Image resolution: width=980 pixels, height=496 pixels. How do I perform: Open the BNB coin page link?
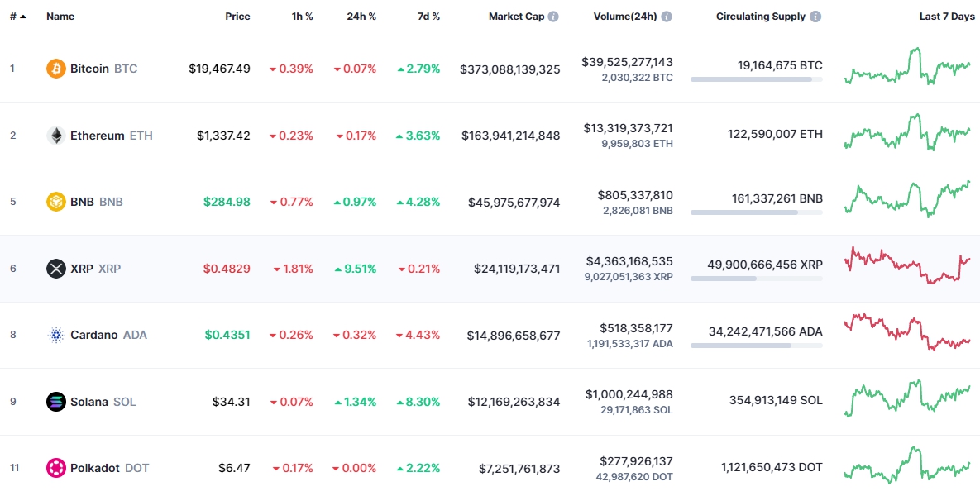coord(97,202)
